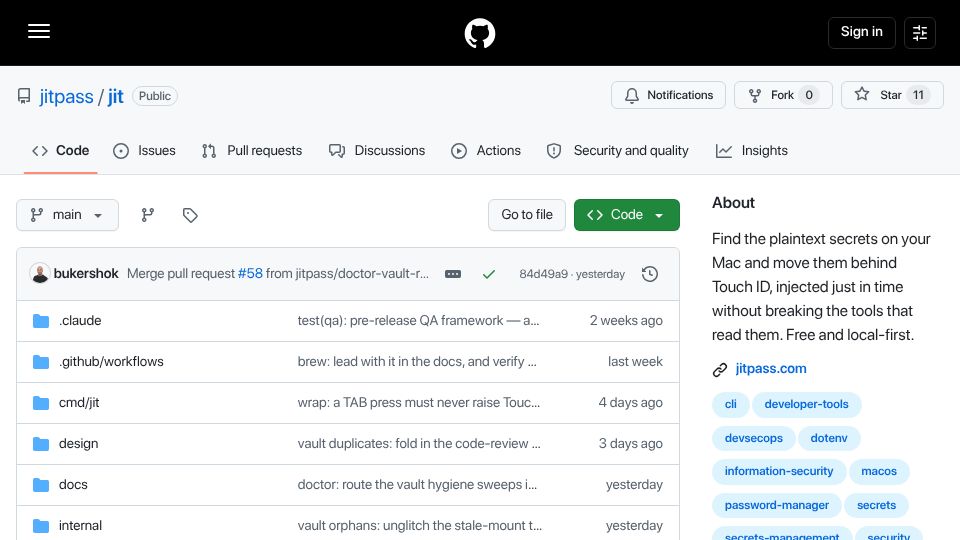The width and height of the screenshot is (960, 540).
Task: Click the information-security topic tag
Action: (x=779, y=471)
